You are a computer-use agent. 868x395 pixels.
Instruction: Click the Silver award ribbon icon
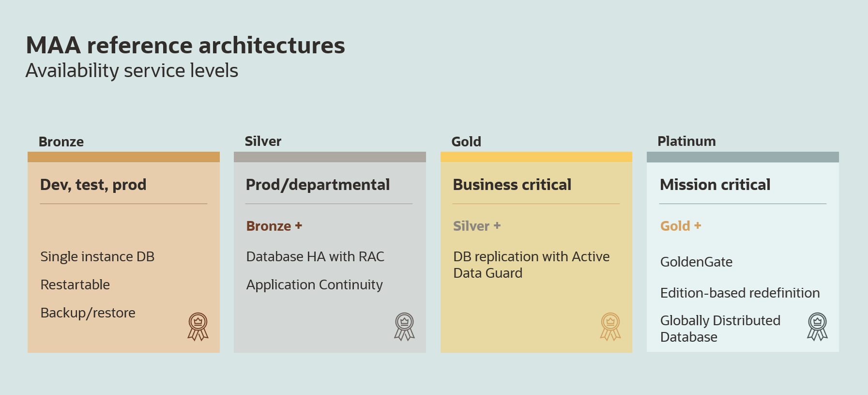[x=404, y=326]
